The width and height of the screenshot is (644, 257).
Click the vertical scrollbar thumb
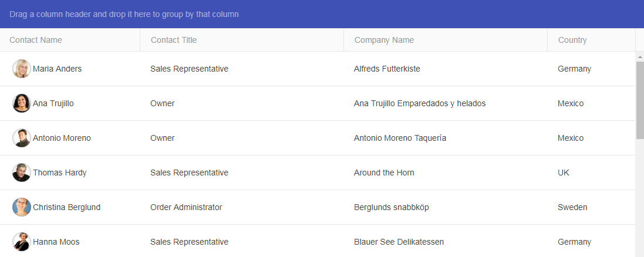pos(640,100)
